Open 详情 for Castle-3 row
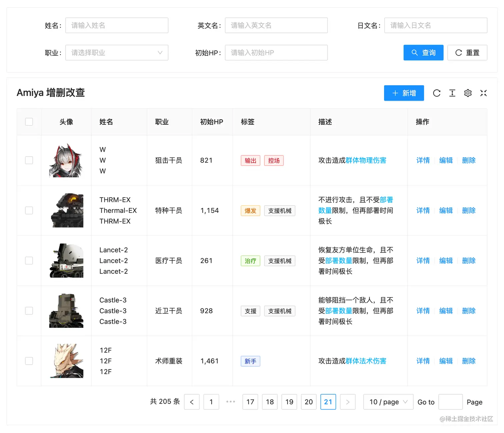The height and width of the screenshot is (433, 504). coord(423,311)
